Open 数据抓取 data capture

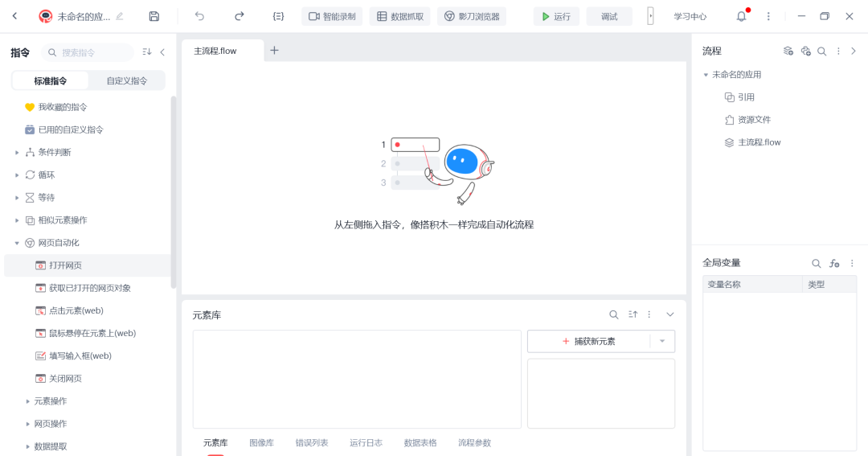pos(399,17)
